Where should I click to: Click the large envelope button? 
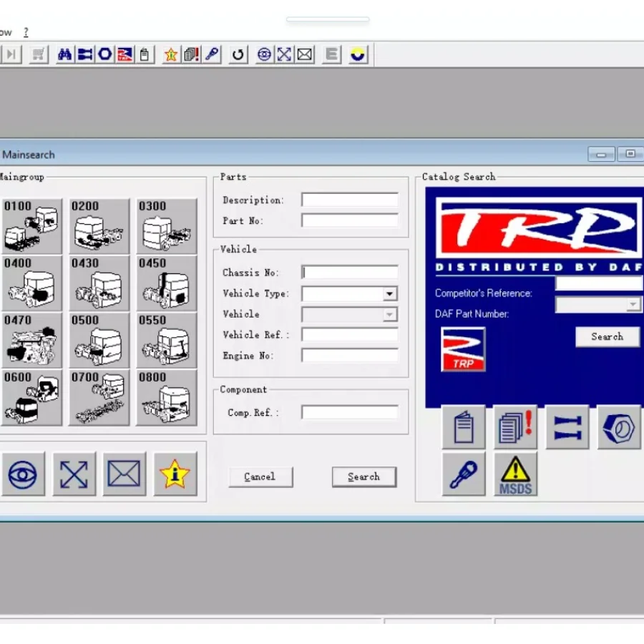click(x=124, y=474)
